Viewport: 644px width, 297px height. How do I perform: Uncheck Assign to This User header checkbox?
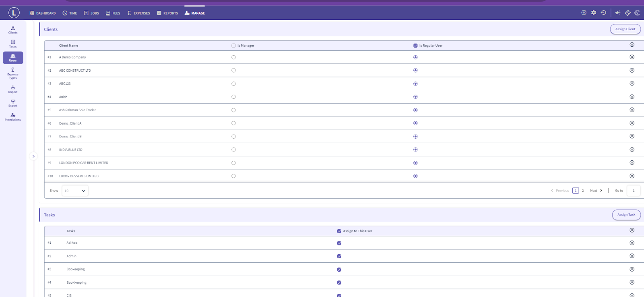(339, 231)
